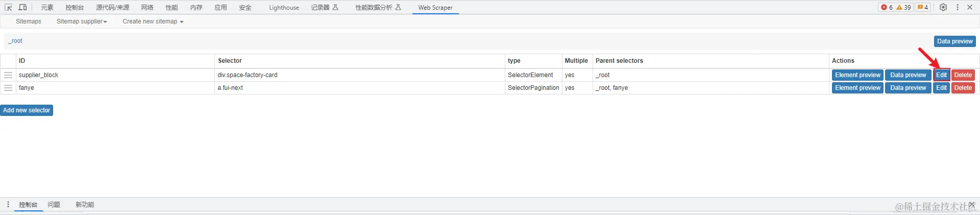The width and height of the screenshot is (980, 215).
Task: Select the 新功能 drawer tab
Action: coord(85,205)
